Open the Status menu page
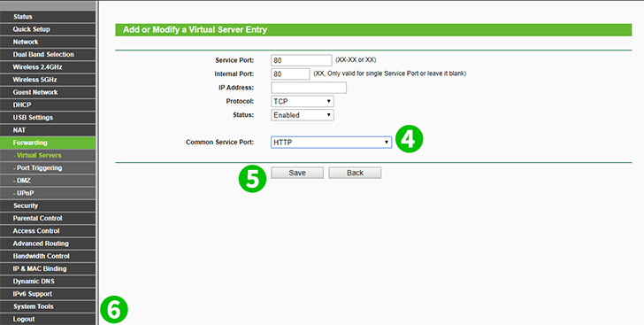This screenshot has height=325, width=644. pyautogui.click(x=48, y=17)
